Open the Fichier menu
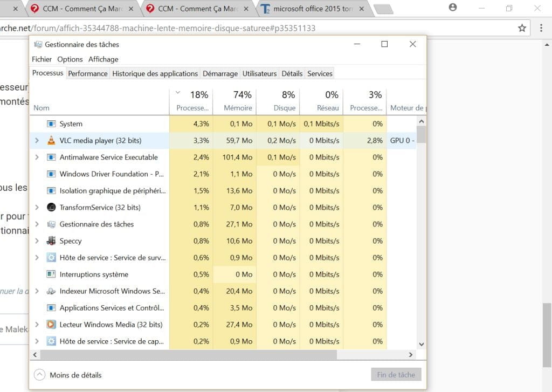552x392 pixels. point(42,59)
